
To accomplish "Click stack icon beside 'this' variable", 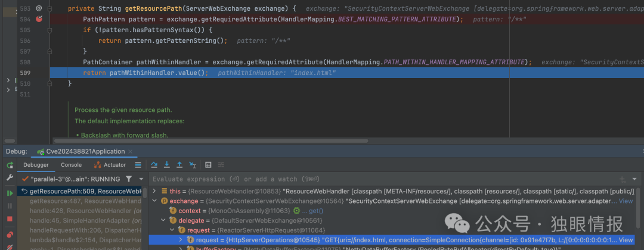I will tap(165, 191).
